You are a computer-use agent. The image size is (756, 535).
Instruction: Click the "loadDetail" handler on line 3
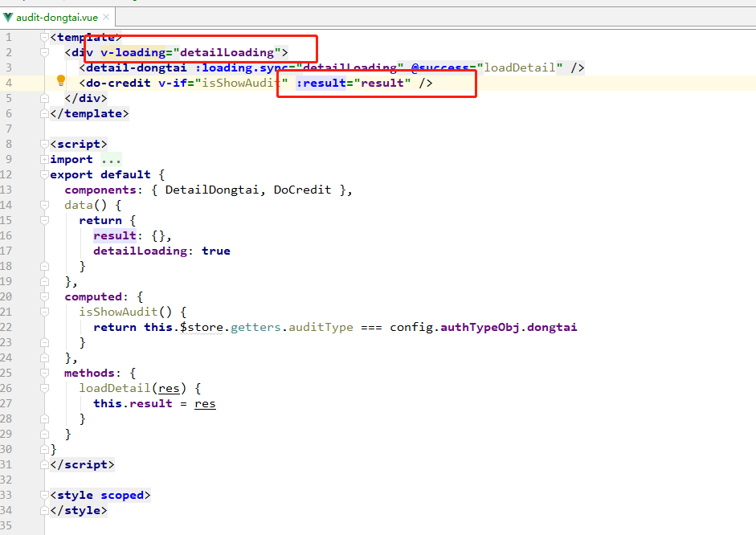coord(519,68)
